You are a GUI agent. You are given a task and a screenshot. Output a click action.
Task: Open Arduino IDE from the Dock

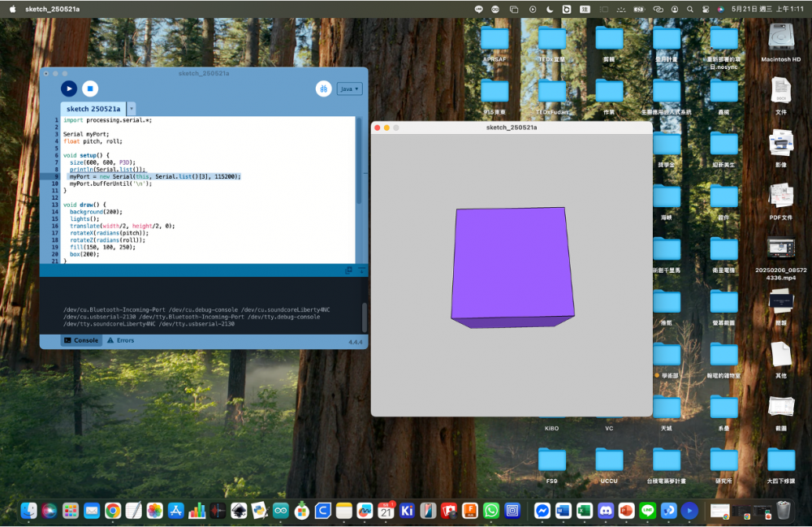pyautogui.click(x=280, y=511)
